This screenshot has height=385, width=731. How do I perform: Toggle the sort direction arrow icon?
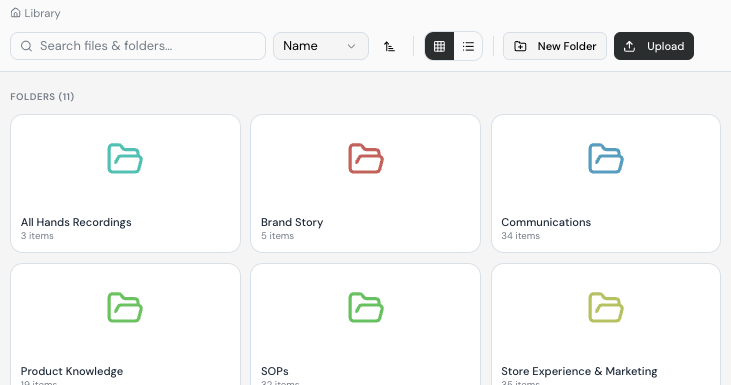(389, 46)
